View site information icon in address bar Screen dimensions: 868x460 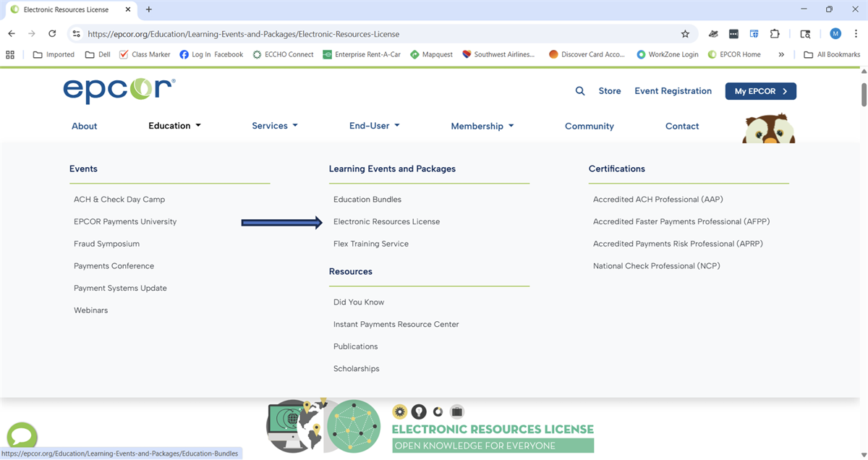pyautogui.click(x=77, y=34)
